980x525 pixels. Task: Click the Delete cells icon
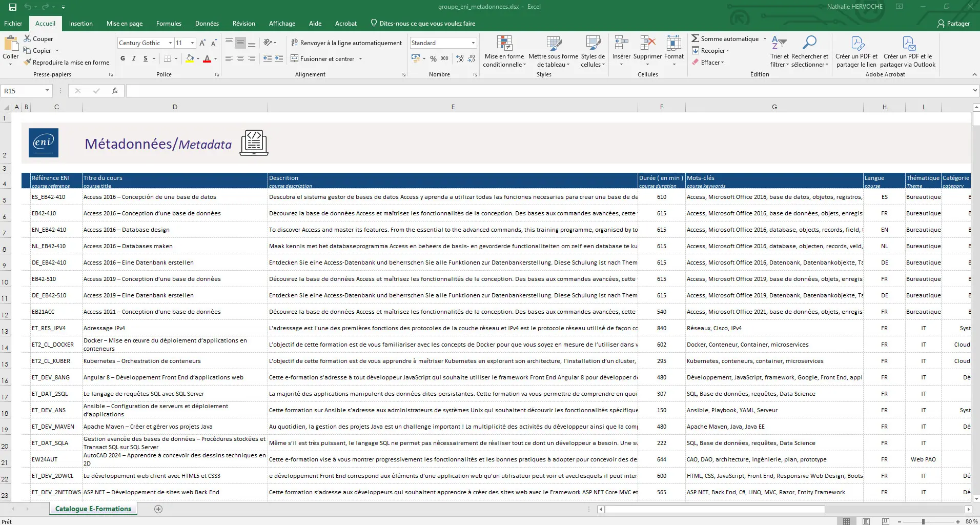[647, 44]
